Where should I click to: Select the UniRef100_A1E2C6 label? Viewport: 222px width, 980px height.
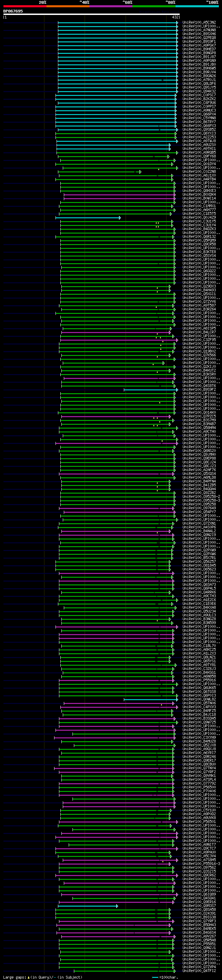coord(199,600)
